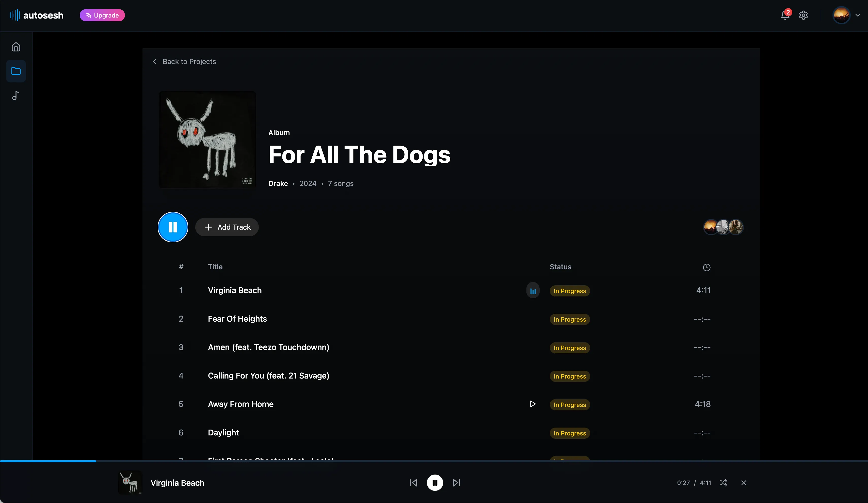This screenshot has height=503, width=868.
Task: Click the Status column header
Action: 560,267
